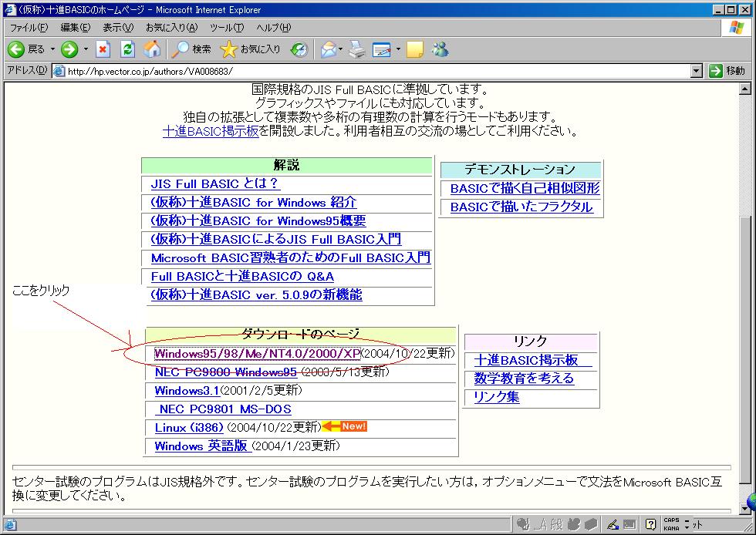Open Microsoft BASIC習熟者のためのFull BASIC入門 link

coord(291,257)
